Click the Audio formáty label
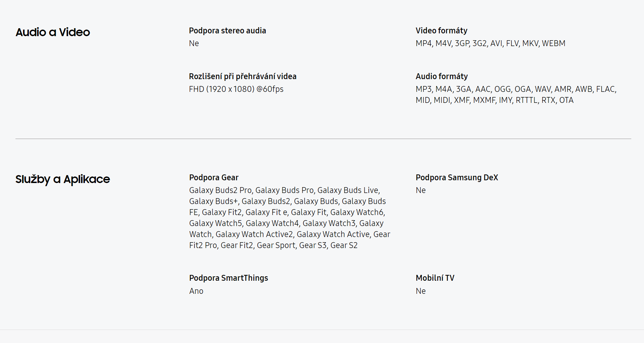This screenshot has height=343, width=644. 442,76
